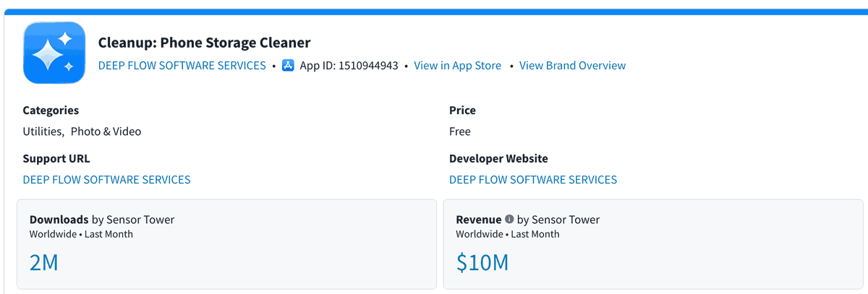The image size is (868, 294).
Task: Open the View in App Store link
Action: click(457, 66)
